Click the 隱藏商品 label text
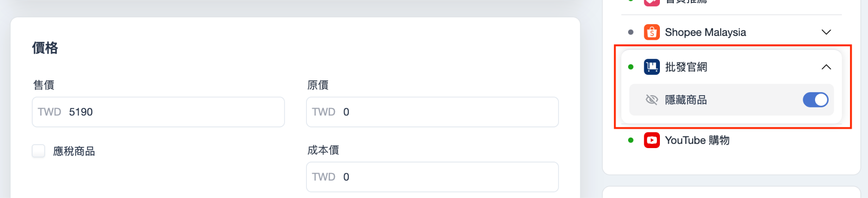 coord(686,100)
